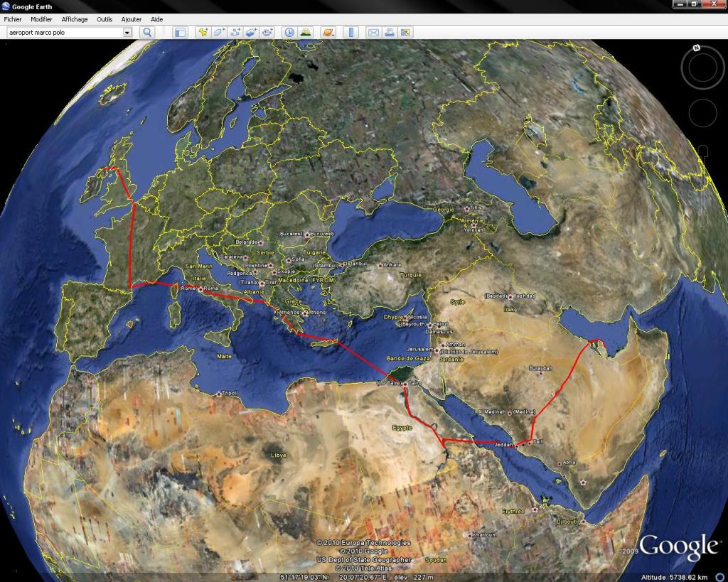Click the star marker beside the 'Baghdad' label
728x582 pixels.
click(x=510, y=296)
